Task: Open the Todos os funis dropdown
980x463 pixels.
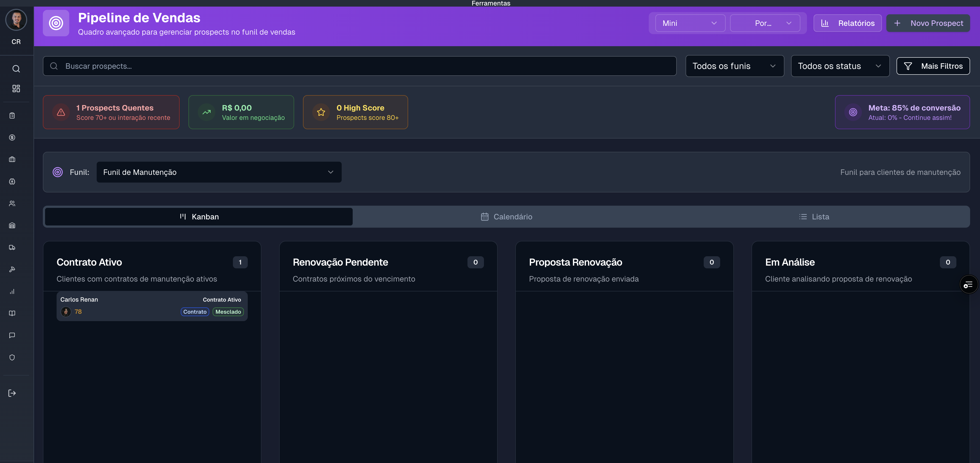Action: (x=734, y=66)
